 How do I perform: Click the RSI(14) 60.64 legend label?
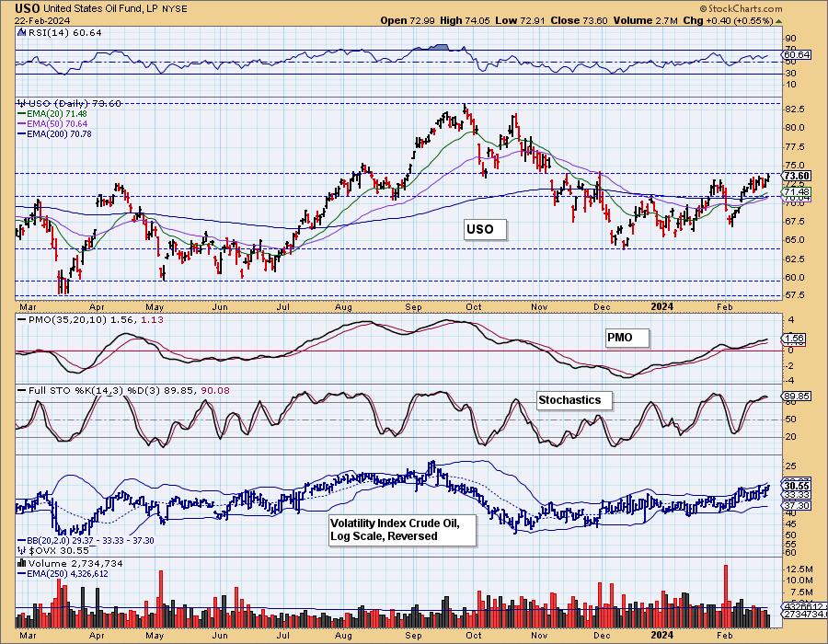[x=64, y=32]
